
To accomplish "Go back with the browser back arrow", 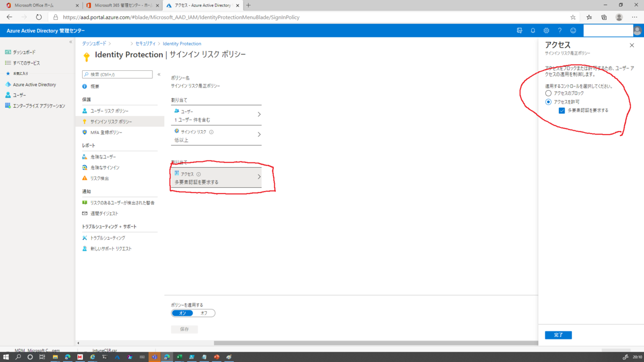I will pos(9,17).
